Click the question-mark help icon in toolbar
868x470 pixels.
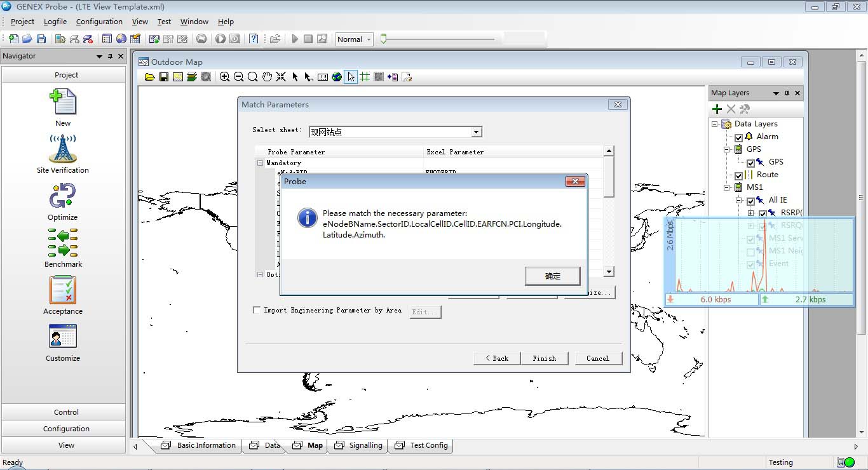(254, 39)
